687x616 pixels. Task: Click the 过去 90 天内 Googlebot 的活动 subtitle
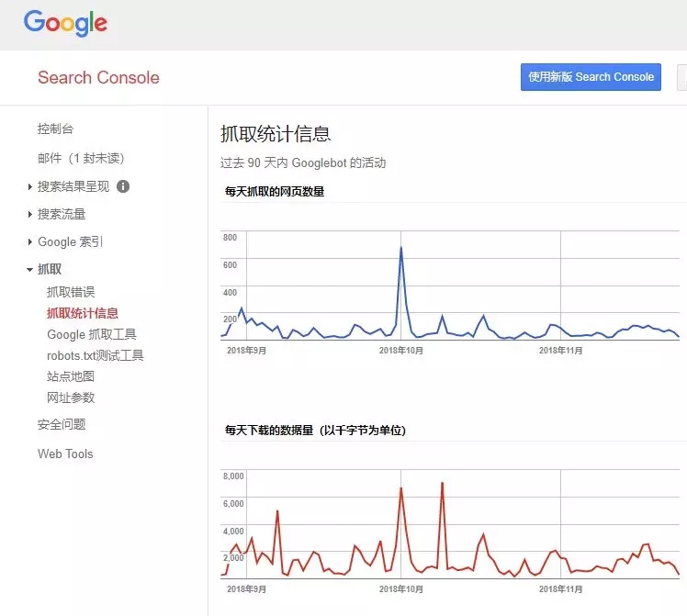coord(303,162)
